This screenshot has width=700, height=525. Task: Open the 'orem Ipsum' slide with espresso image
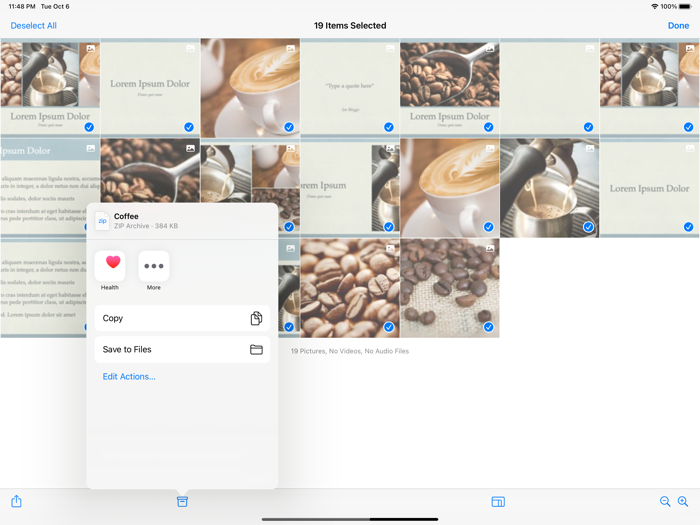click(350, 188)
